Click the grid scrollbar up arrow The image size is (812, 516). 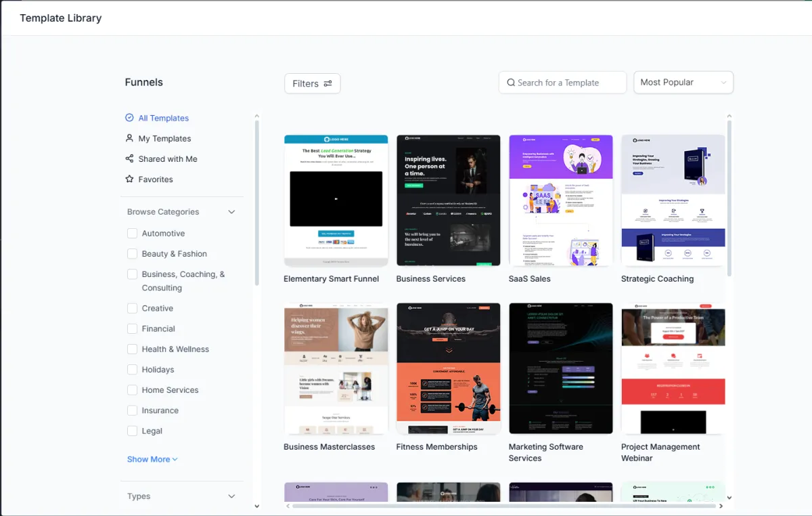pyautogui.click(x=729, y=116)
